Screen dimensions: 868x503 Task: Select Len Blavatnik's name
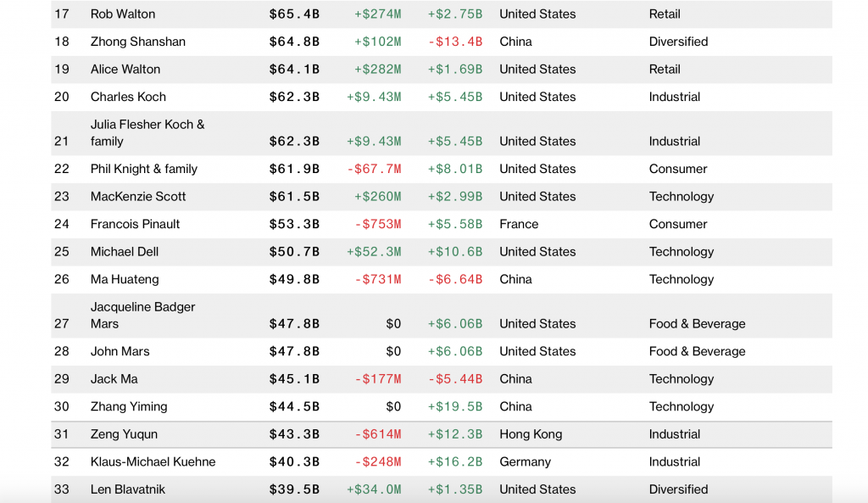[x=127, y=489]
